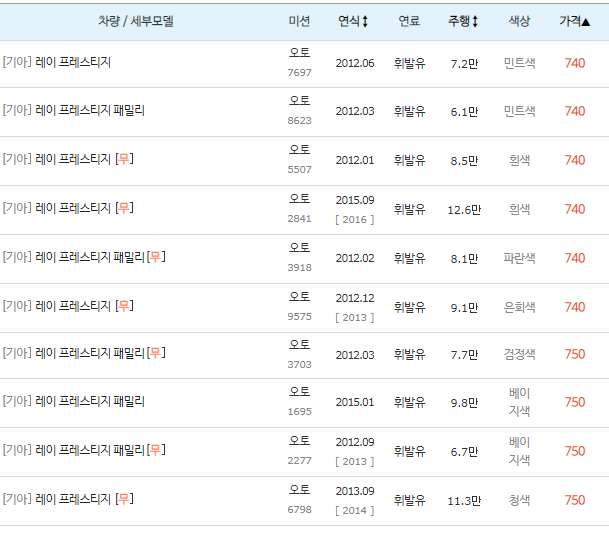Toggle the 가격 ascending sort triangle

pos(586,22)
